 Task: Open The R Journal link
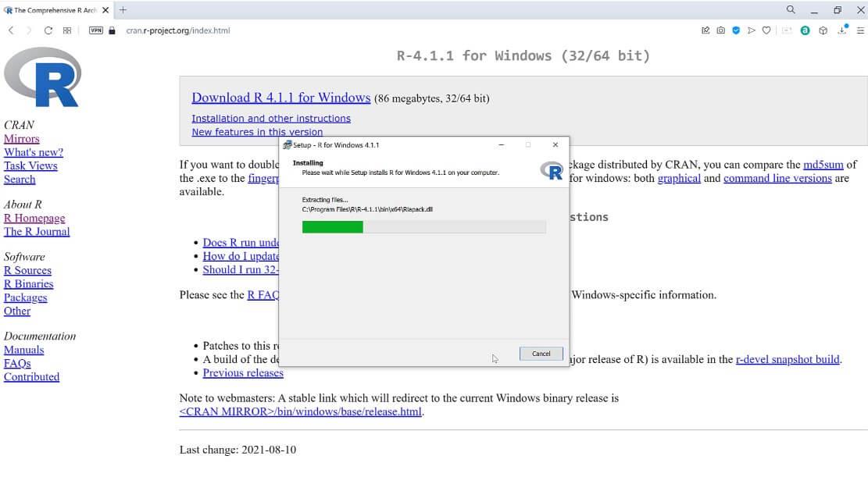[37, 232]
